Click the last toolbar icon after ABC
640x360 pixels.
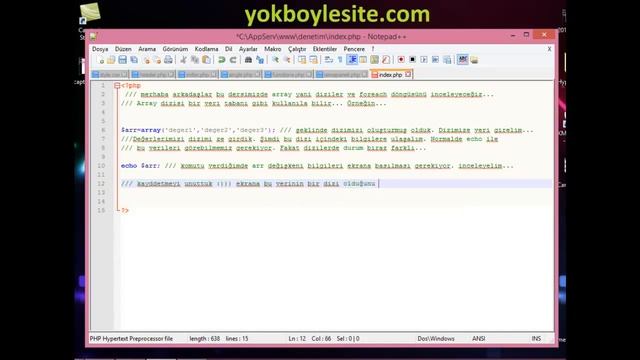tap(474, 60)
